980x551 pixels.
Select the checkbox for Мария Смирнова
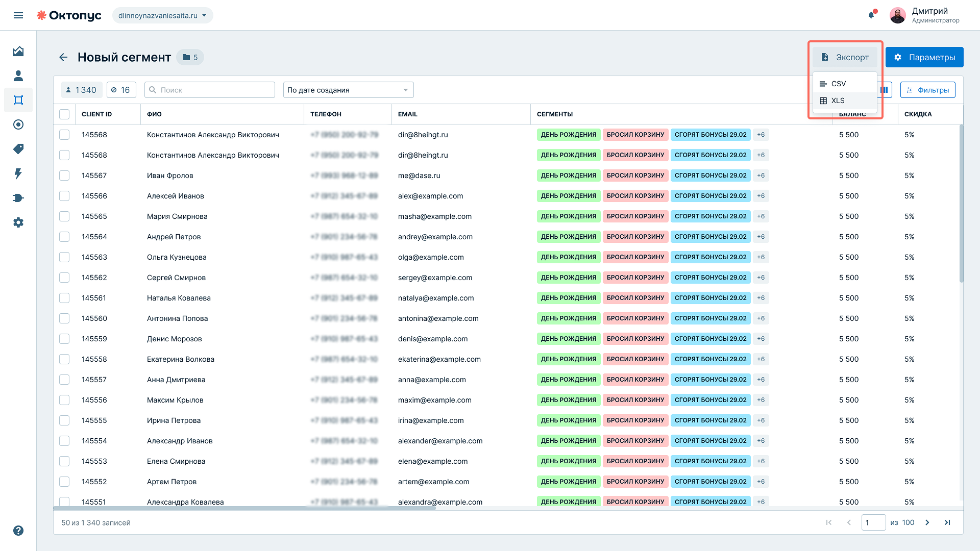64,216
